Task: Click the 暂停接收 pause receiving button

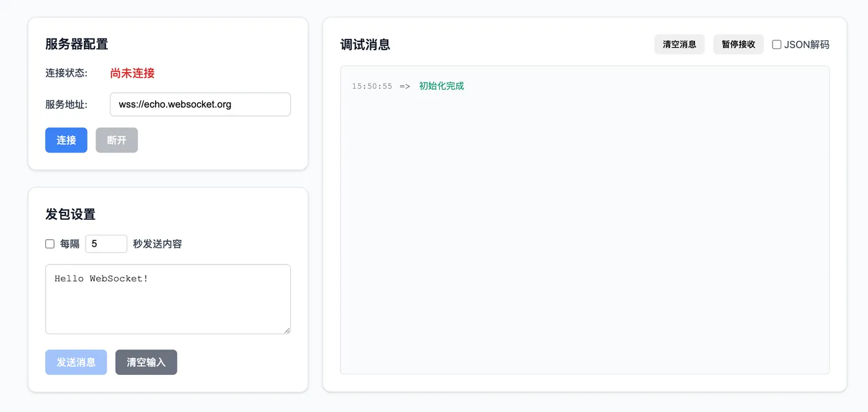Action: point(738,44)
